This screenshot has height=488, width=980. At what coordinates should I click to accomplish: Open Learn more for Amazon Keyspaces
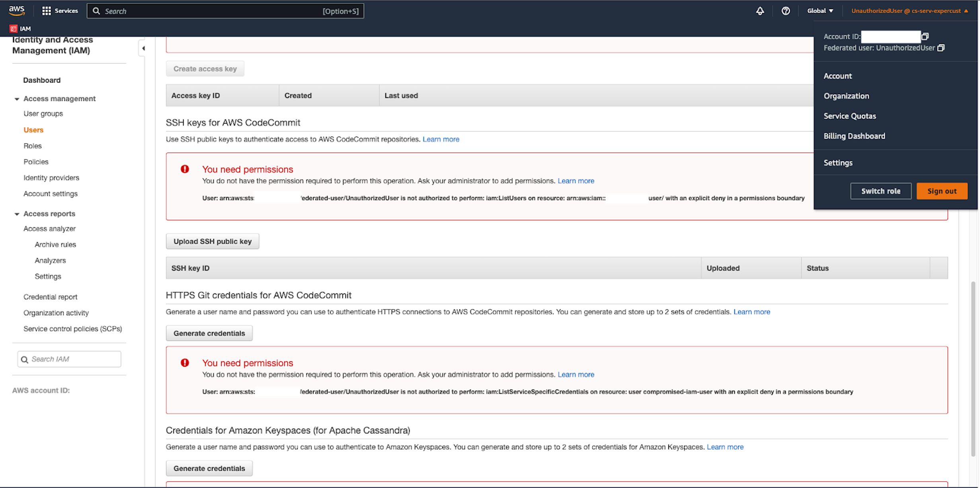pos(725,447)
